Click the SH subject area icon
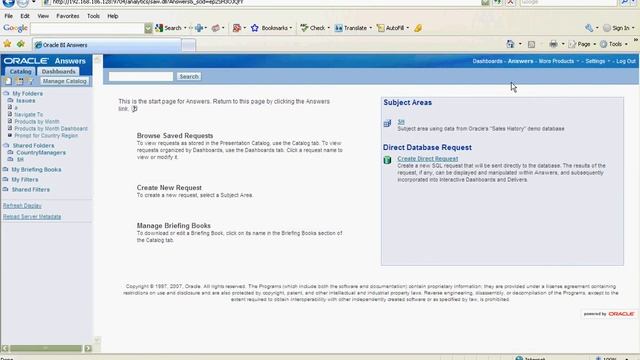Image resolution: width=640 pixels, height=360 pixels. 387,123
